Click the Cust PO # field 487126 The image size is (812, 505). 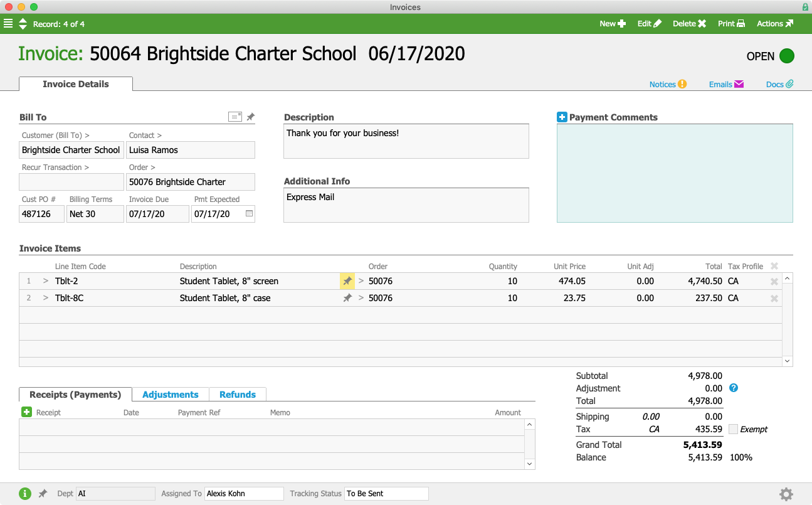[x=42, y=214]
